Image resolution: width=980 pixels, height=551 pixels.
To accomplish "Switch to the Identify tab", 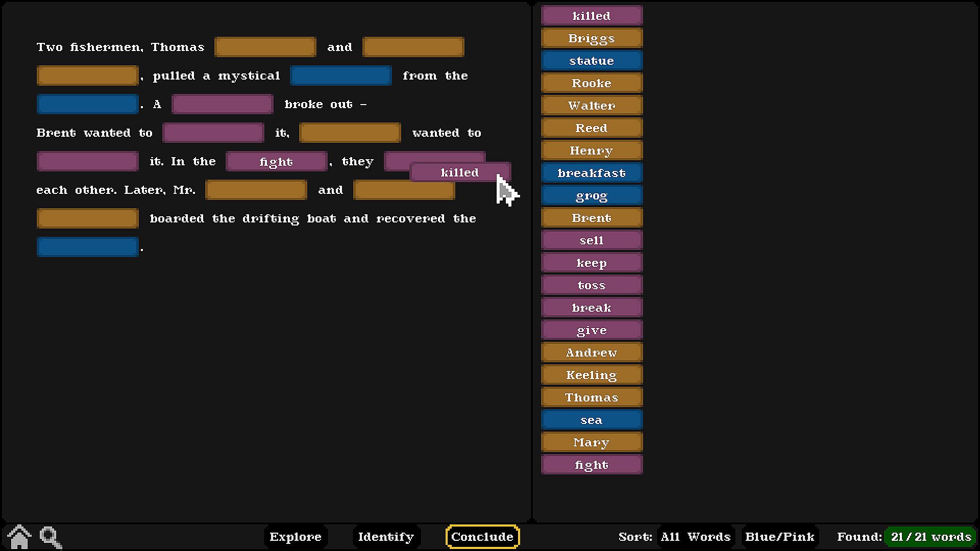I will [385, 537].
